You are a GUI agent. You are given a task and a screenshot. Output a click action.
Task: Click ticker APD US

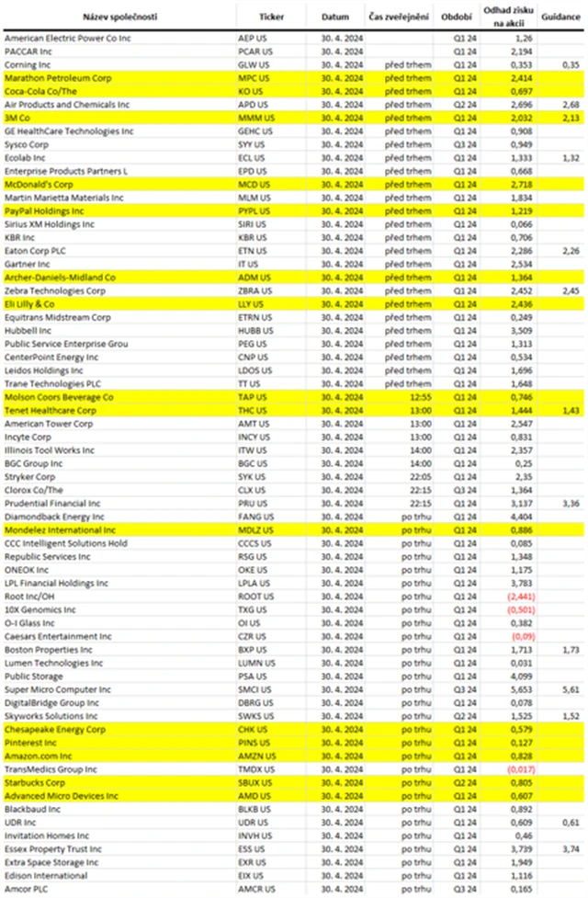[253, 105]
